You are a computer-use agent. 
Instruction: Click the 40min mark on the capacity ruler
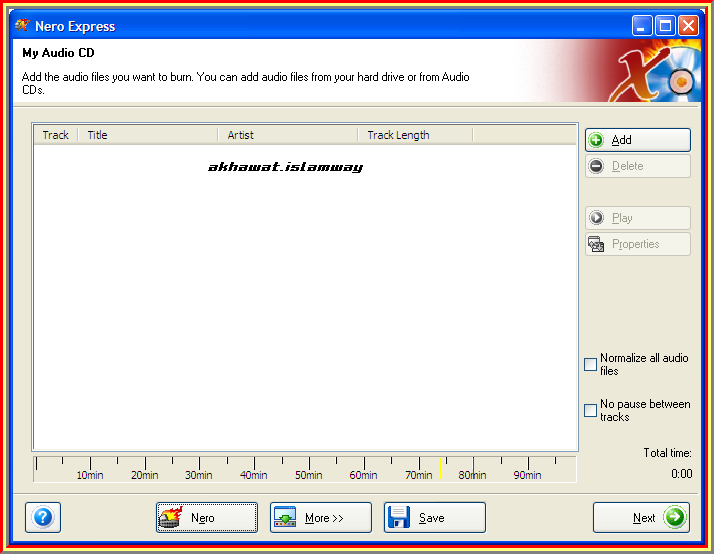[254, 475]
